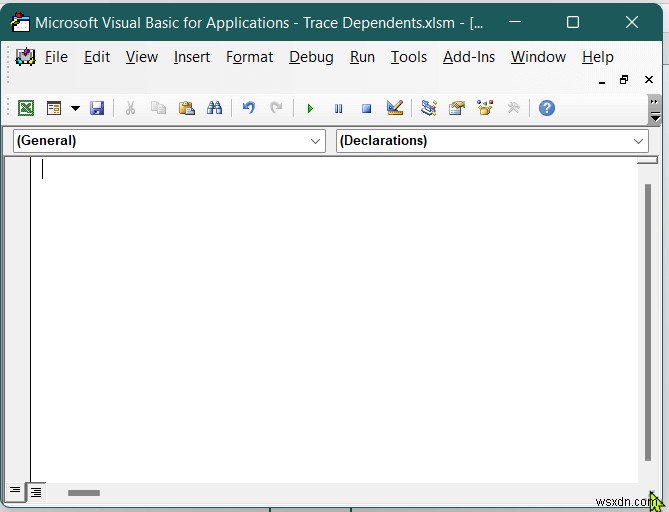
Task: Open the Add-Ins menu
Action: 468,57
